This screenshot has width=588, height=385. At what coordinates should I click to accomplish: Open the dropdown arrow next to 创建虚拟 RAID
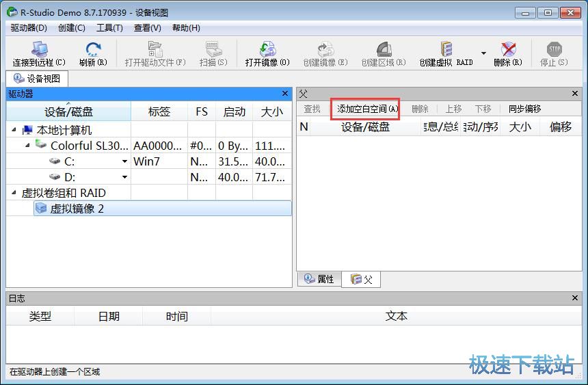click(x=484, y=53)
